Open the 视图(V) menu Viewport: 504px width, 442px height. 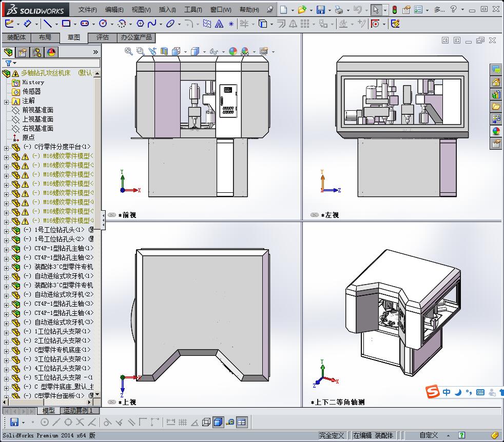[x=141, y=10]
